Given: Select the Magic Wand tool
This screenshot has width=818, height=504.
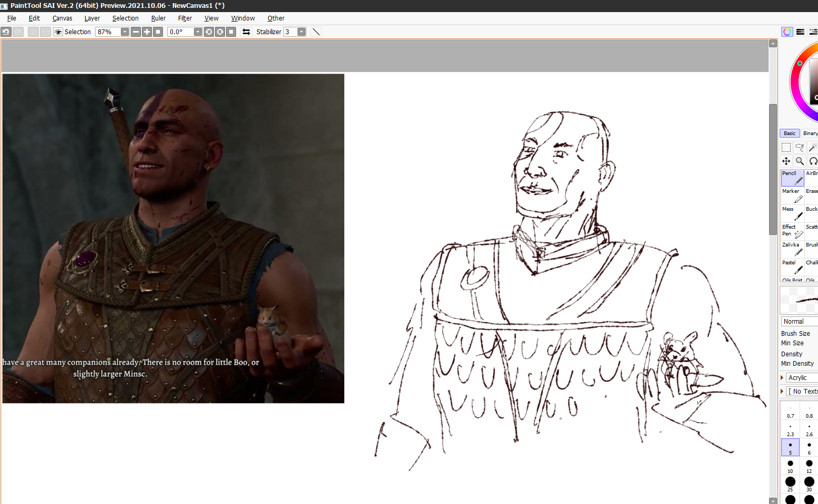Looking at the screenshot, I should click(813, 148).
